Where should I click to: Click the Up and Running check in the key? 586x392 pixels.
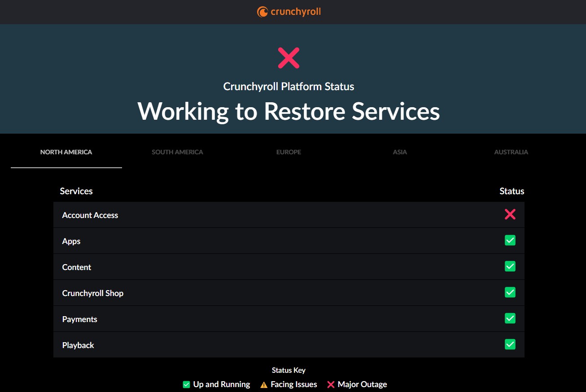click(x=186, y=384)
